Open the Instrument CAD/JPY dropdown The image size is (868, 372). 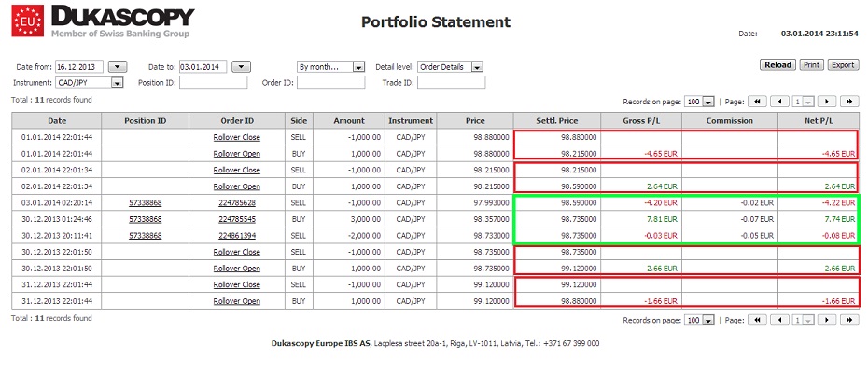click(x=89, y=83)
